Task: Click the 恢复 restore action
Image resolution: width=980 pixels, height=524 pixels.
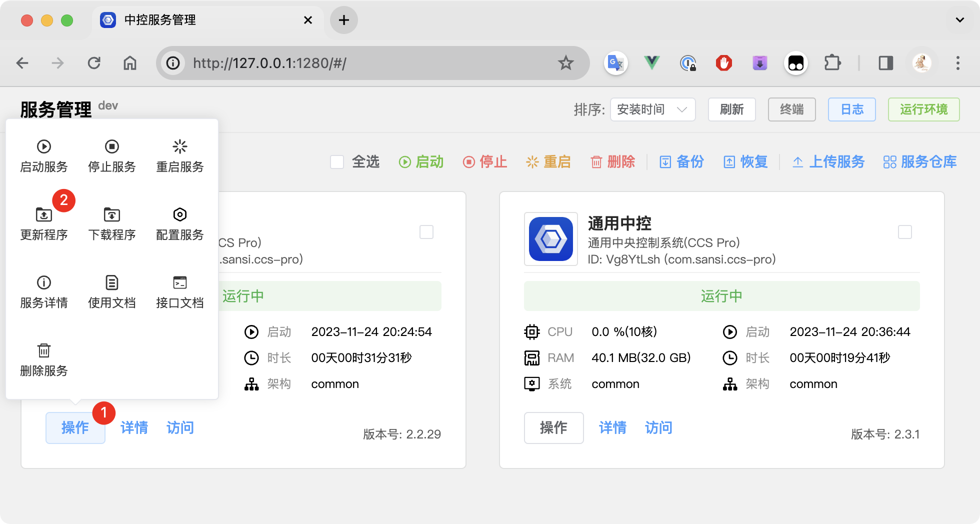Action: click(x=745, y=162)
